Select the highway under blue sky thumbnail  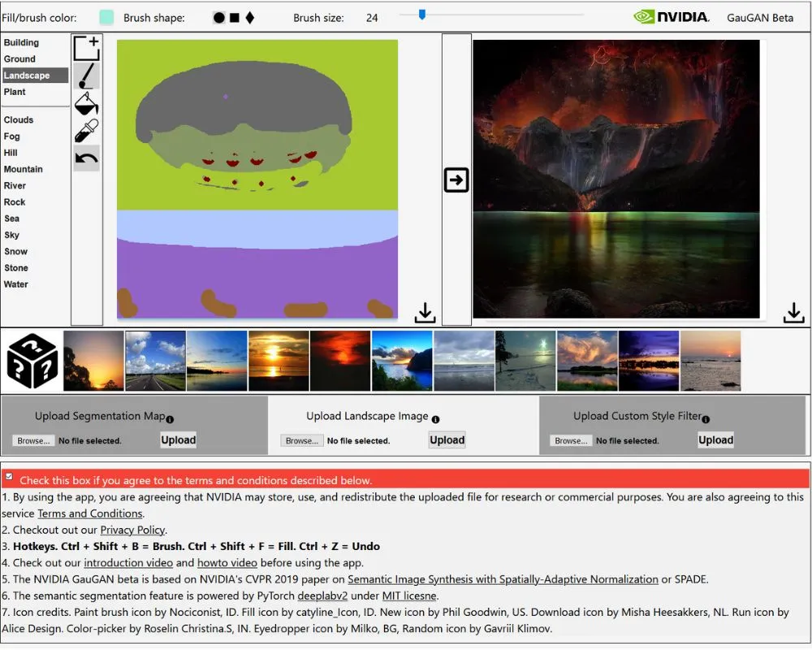pos(155,361)
